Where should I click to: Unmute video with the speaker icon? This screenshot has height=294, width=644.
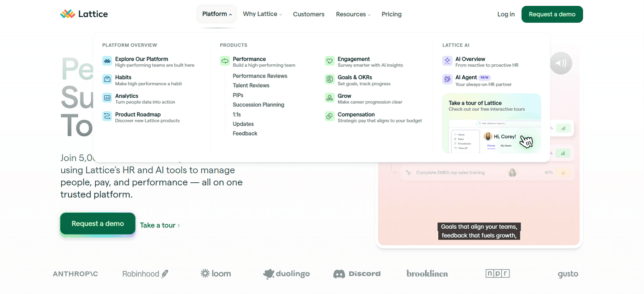(x=561, y=63)
